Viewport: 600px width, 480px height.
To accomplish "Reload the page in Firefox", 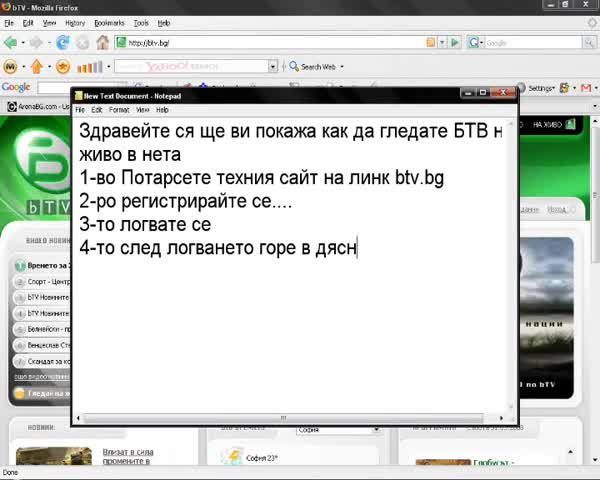I will 63,42.
